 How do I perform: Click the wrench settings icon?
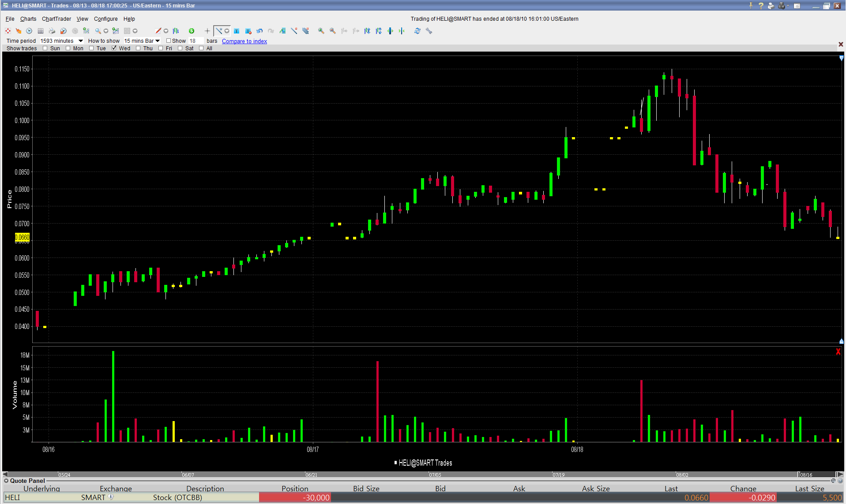429,31
